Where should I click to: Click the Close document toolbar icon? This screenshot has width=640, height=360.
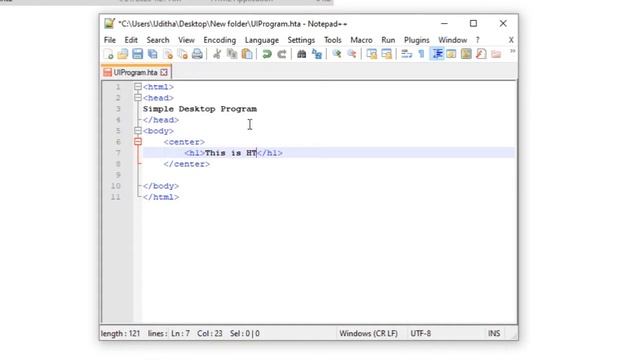(168, 54)
